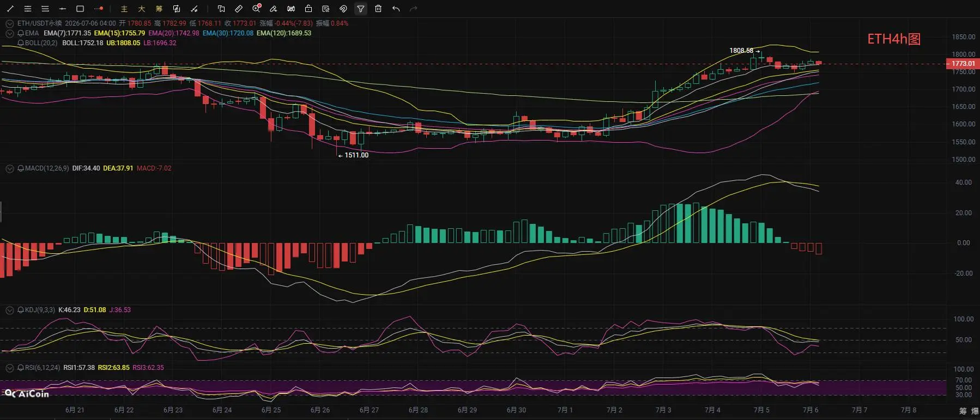This screenshot has width=980, height=420.
Task: Switch to the 筹 tab
Action: tap(159, 9)
